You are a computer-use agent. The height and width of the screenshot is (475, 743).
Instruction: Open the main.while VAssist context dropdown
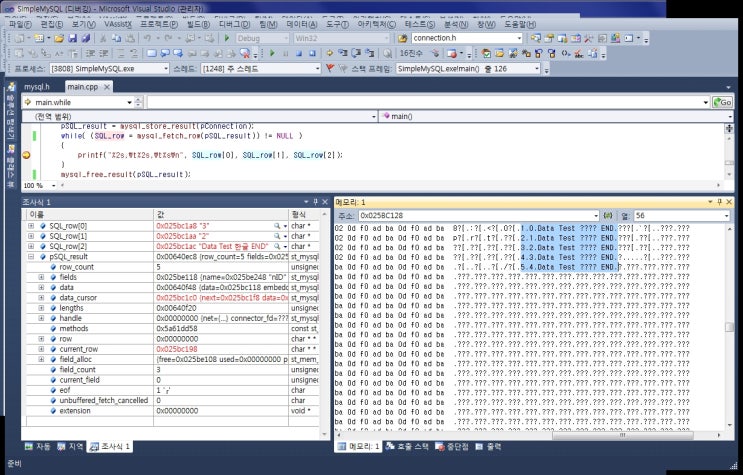tap(129, 102)
